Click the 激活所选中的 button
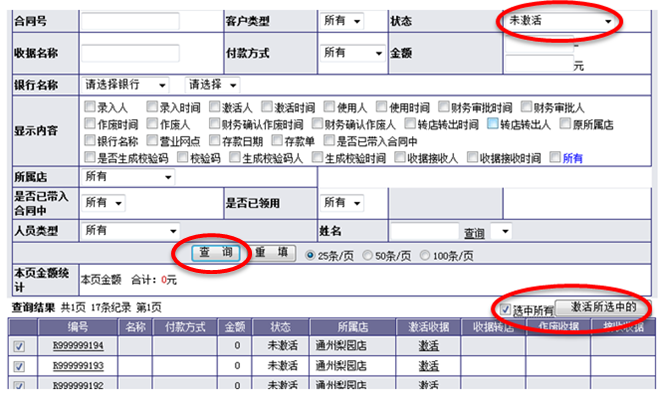This screenshot has height=393, width=658. pos(603,307)
